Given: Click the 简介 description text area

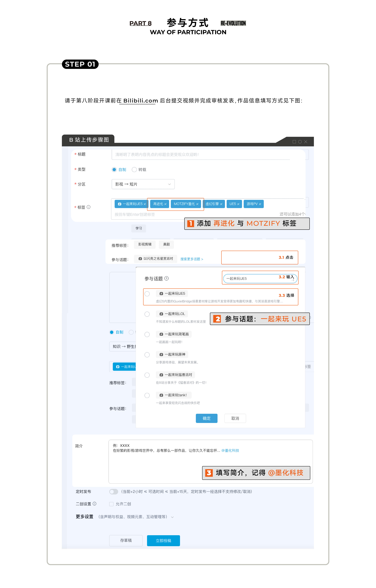Looking at the screenshot, I should tap(211, 461).
